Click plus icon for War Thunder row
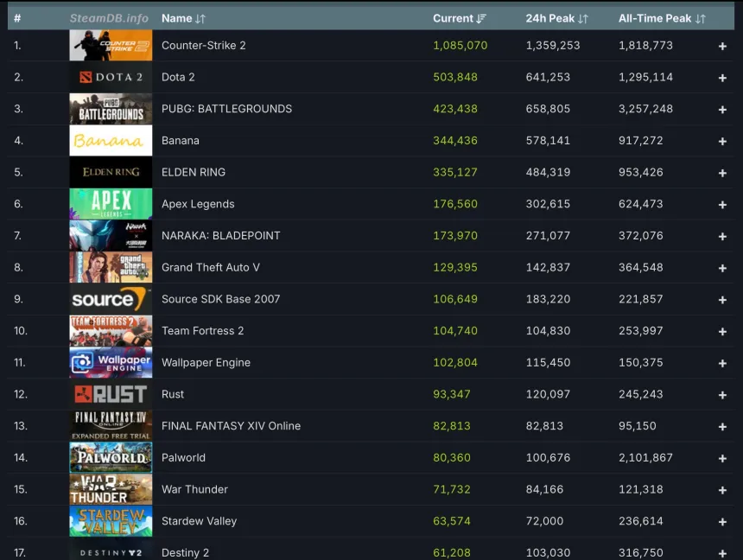The image size is (743, 560). 722,491
